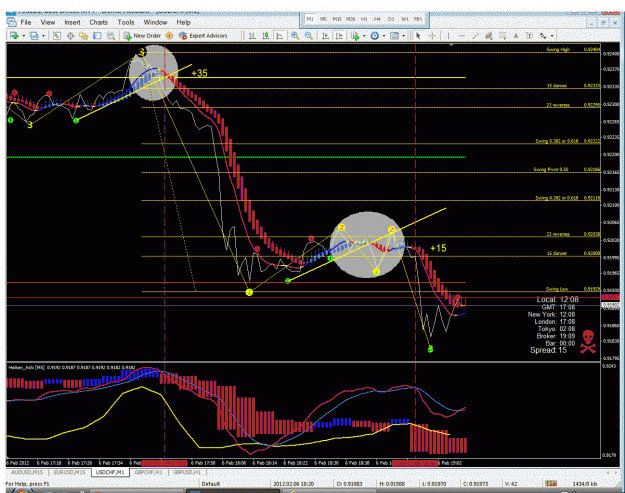
Task: Select the Text Label tool
Action: click(529, 36)
